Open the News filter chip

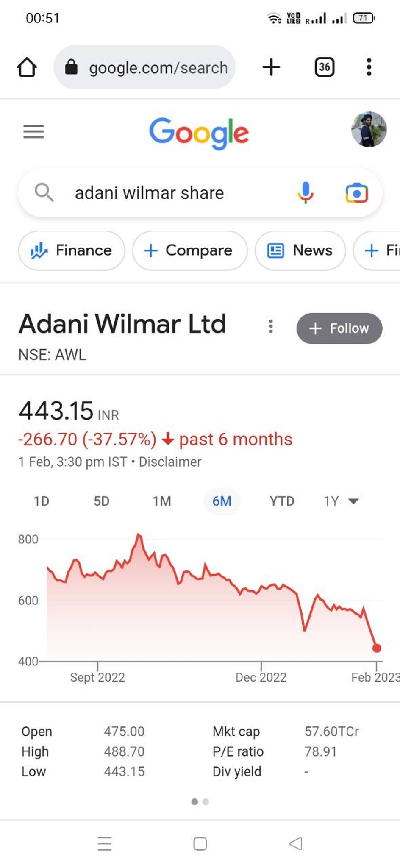(300, 250)
